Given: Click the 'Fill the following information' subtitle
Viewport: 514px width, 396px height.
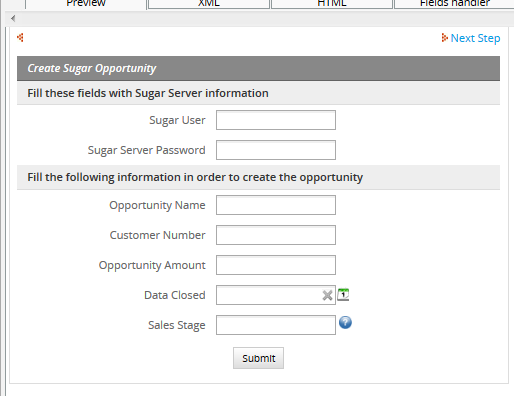Looking at the screenshot, I should 195,177.
